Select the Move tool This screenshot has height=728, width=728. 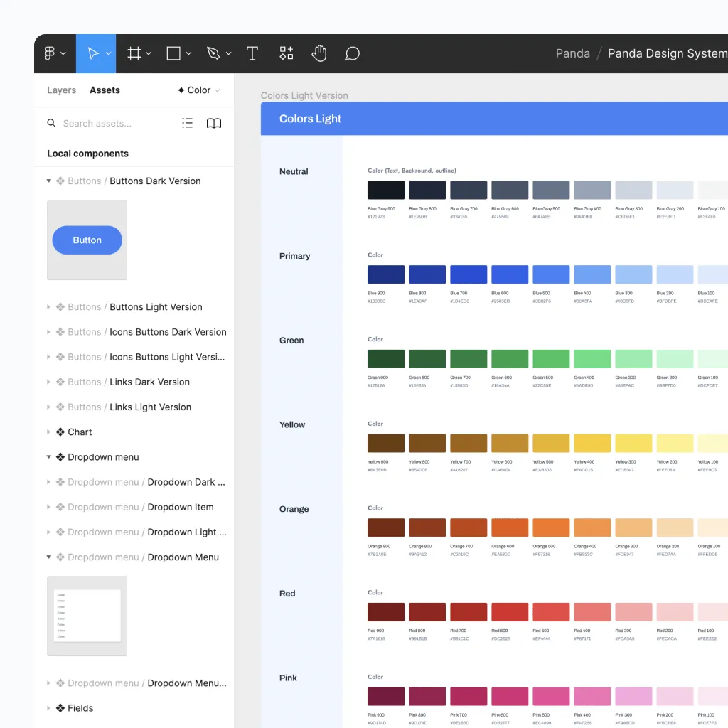click(95, 53)
